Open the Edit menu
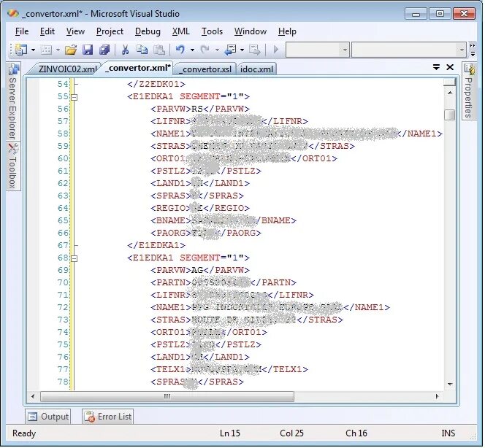485x448 pixels. 47,31
